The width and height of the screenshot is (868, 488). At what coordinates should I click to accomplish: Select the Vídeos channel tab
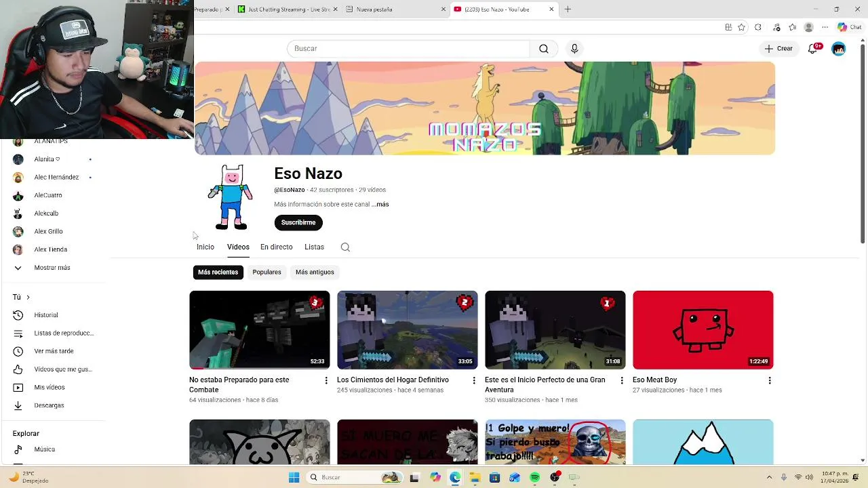238,247
